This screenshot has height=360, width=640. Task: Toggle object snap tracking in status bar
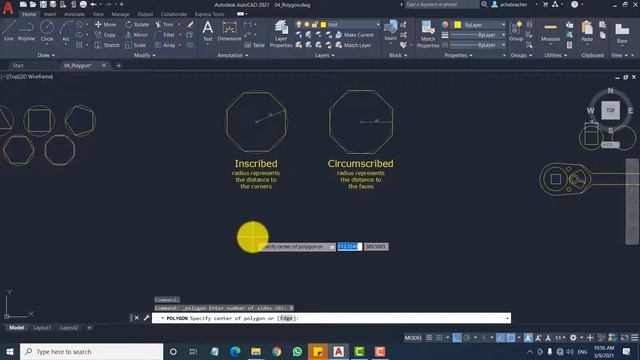[500, 338]
